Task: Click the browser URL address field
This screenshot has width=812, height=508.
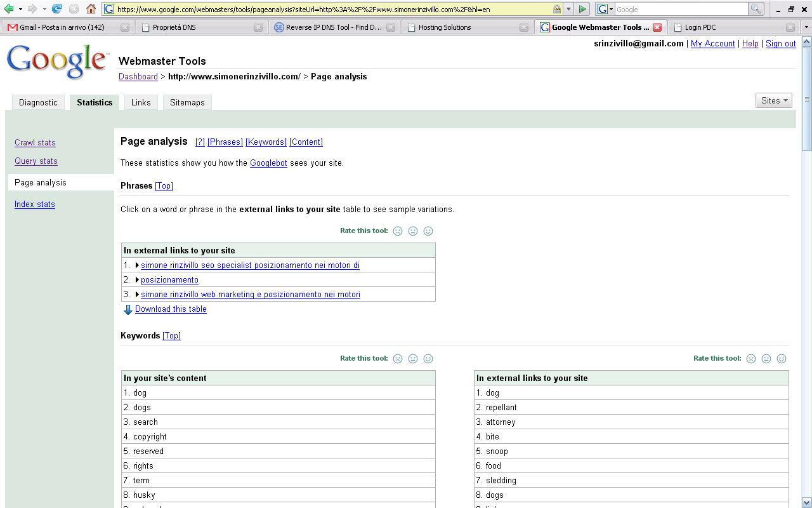Action: click(x=333, y=9)
